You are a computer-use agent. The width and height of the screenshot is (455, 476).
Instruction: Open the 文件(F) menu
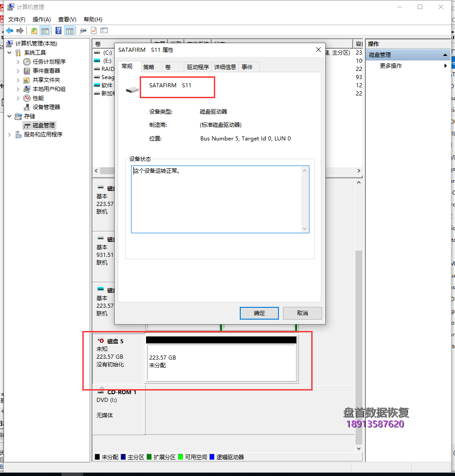coord(17,20)
